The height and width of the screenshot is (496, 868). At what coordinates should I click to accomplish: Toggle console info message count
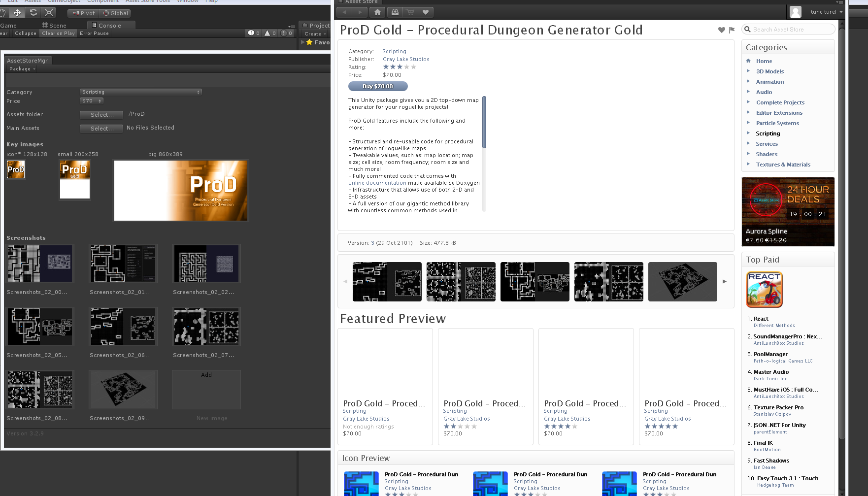[x=254, y=33]
